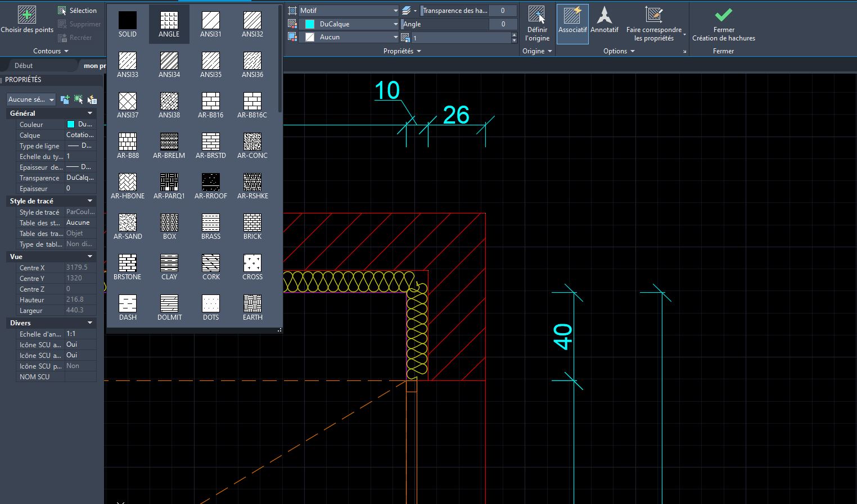Screen dimensions: 857x504
Task: Select the EARTH hatch pattern
Action: [x=252, y=304]
